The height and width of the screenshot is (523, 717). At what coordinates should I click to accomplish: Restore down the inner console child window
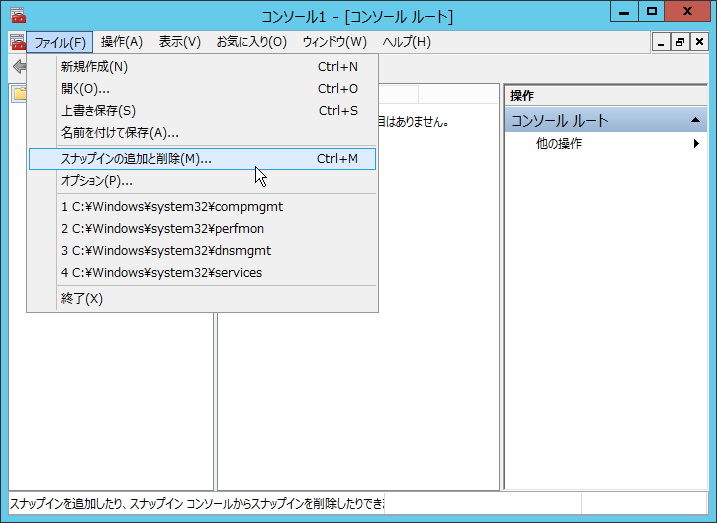[x=679, y=42]
